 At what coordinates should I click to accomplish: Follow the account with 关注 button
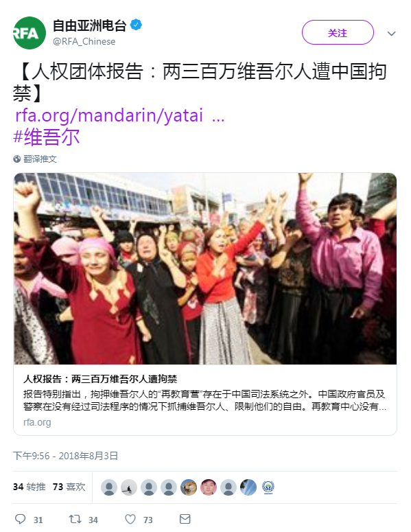338,32
